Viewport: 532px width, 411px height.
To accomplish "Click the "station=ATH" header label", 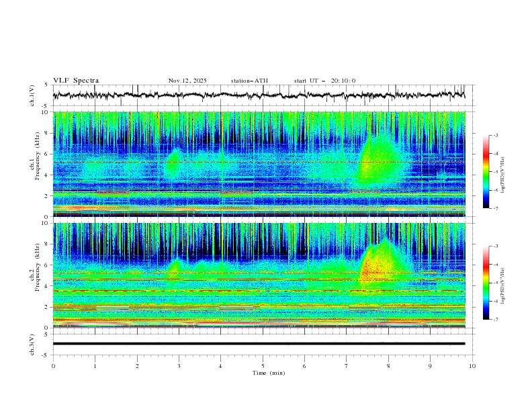I will 249,81.
